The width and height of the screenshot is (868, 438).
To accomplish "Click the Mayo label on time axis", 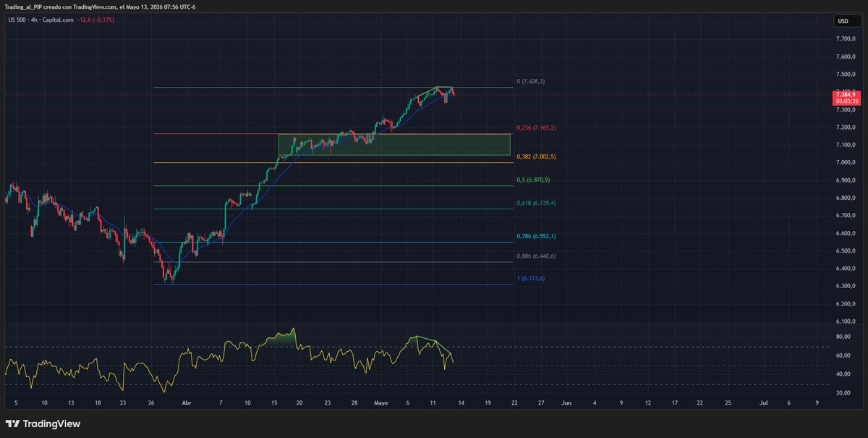I will [x=382, y=402].
